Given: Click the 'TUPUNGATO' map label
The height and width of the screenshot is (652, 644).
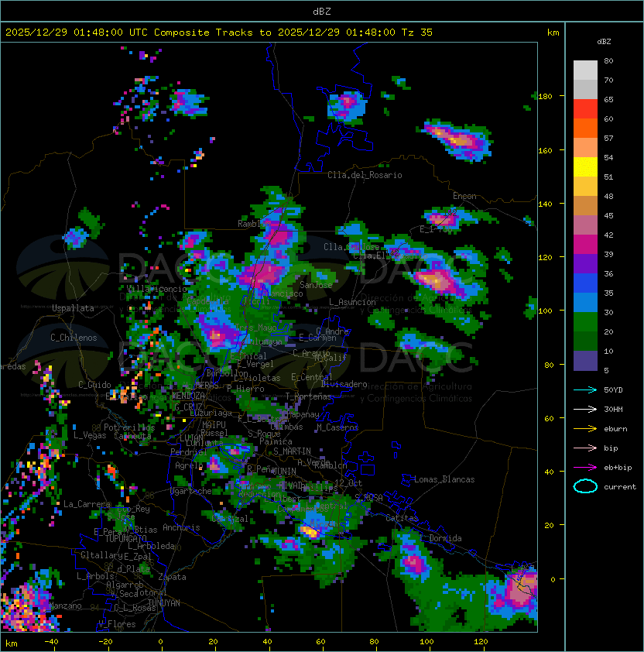Looking at the screenshot, I should [125, 538].
